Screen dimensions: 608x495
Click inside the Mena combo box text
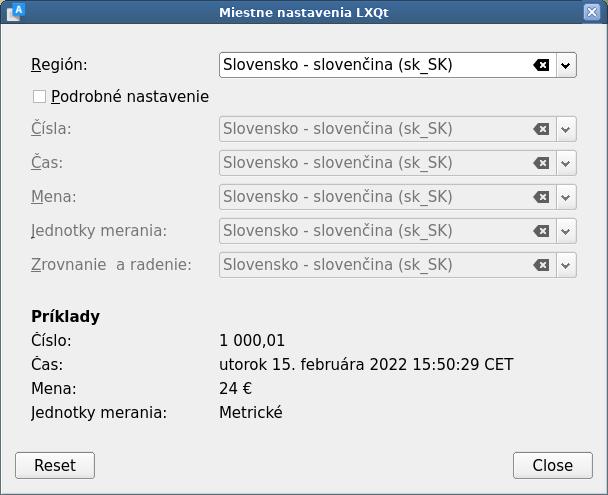pos(375,197)
